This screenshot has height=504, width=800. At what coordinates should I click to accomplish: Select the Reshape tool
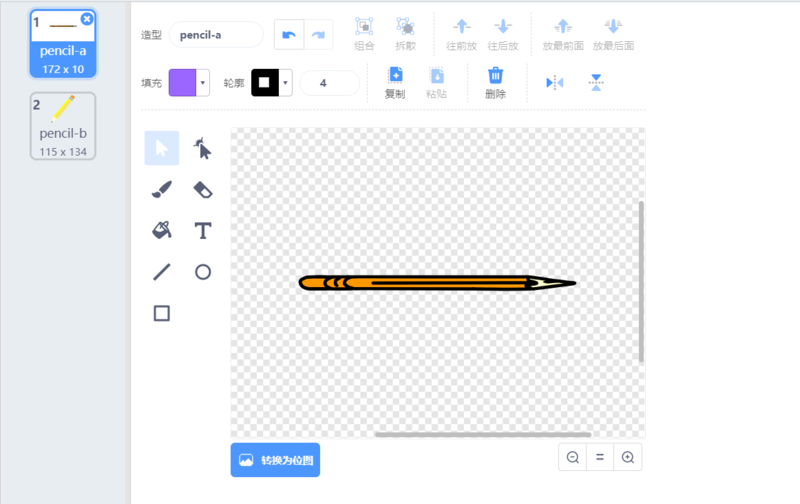tap(202, 148)
